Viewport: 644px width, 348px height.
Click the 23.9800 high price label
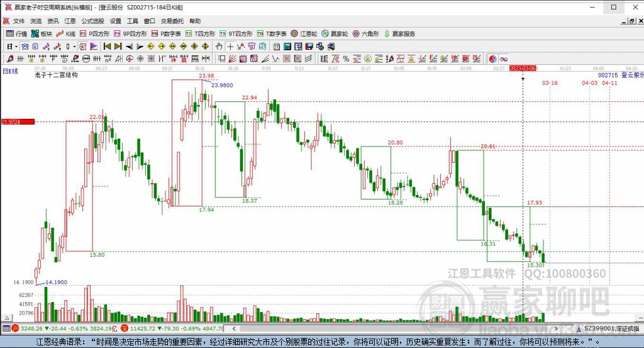pos(222,85)
